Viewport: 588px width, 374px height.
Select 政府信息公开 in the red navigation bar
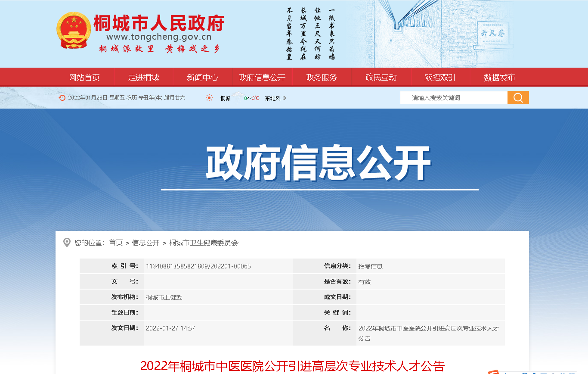pos(262,78)
